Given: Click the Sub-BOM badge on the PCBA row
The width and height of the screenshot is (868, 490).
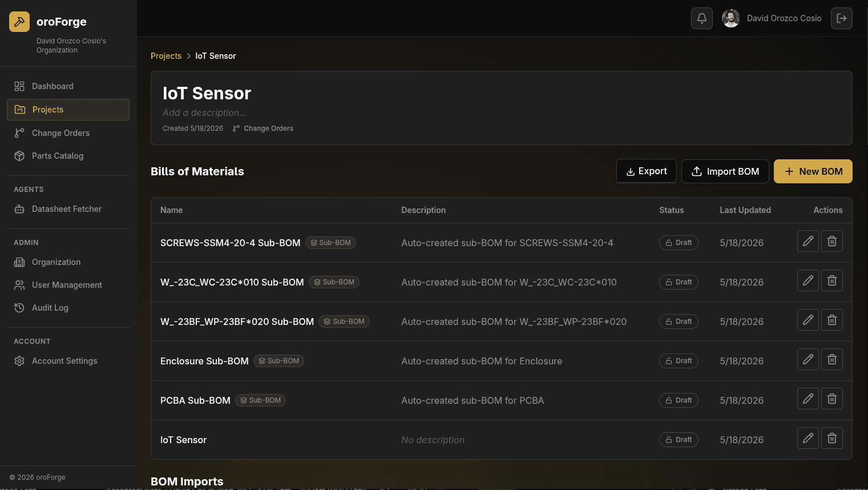Looking at the screenshot, I should coord(261,400).
